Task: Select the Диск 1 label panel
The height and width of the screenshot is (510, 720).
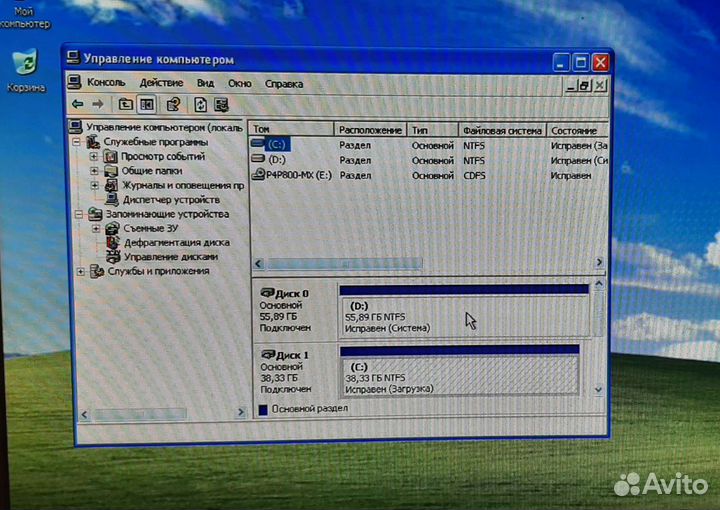Action: [x=295, y=372]
